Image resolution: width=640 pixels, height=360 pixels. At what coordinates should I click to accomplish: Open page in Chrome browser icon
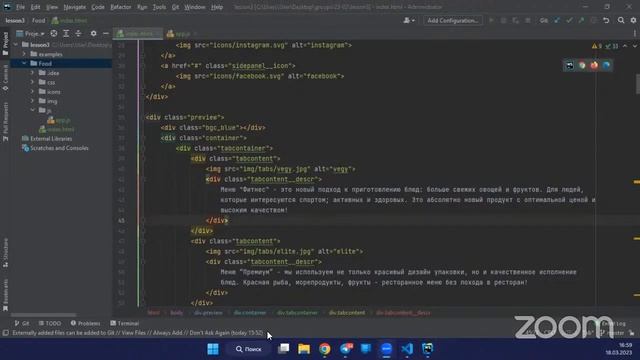click(582, 65)
